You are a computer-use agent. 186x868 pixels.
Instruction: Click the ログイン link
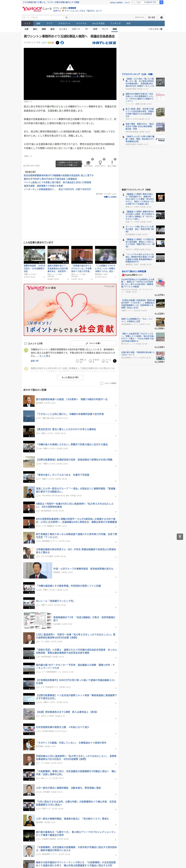[x=57, y=11]
